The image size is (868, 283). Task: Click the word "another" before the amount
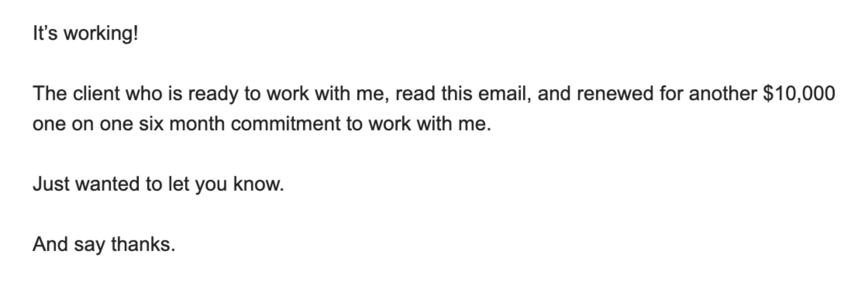coord(722,94)
